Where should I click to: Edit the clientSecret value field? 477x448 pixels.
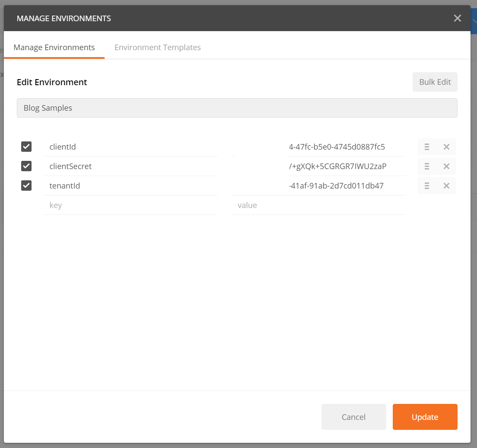tap(318, 166)
